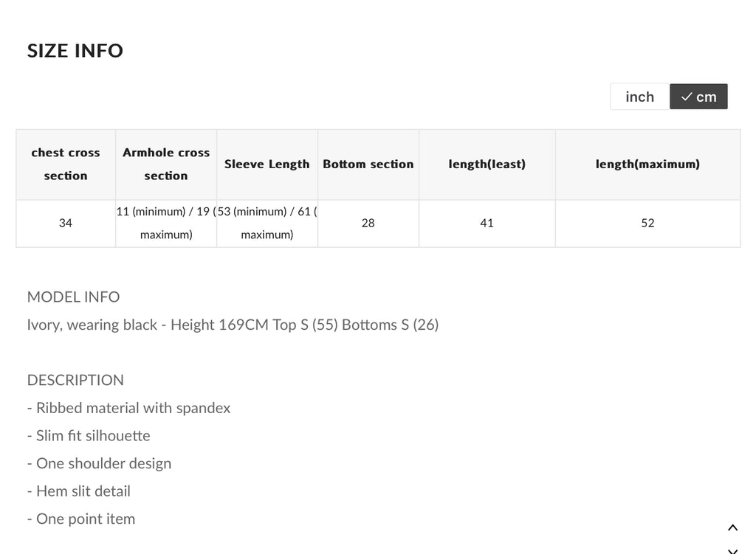Click the length maximum value 52

[x=647, y=224]
